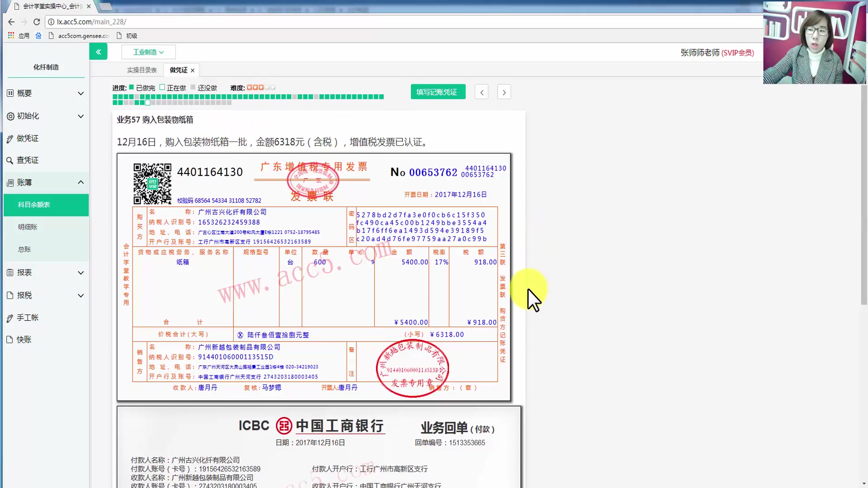Go to previous task arrow
The width and height of the screenshot is (868, 488).
coord(481,92)
